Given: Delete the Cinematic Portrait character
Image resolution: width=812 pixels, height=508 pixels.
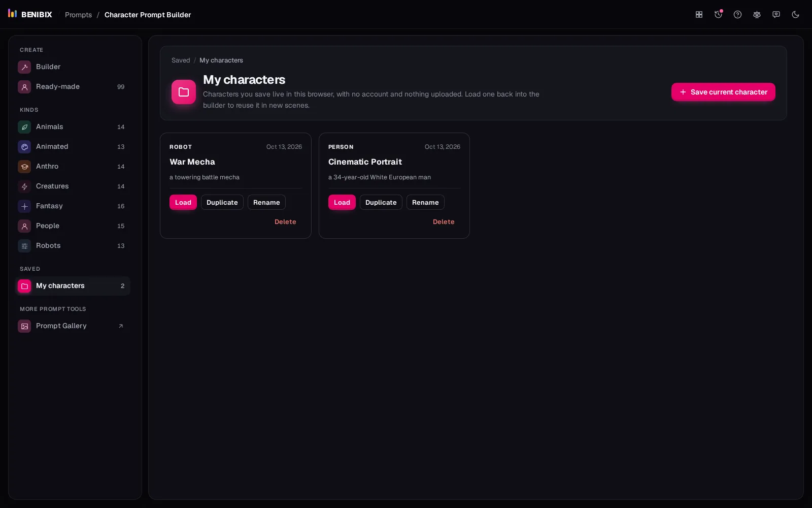Looking at the screenshot, I should pyautogui.click(x=444, y=221).
